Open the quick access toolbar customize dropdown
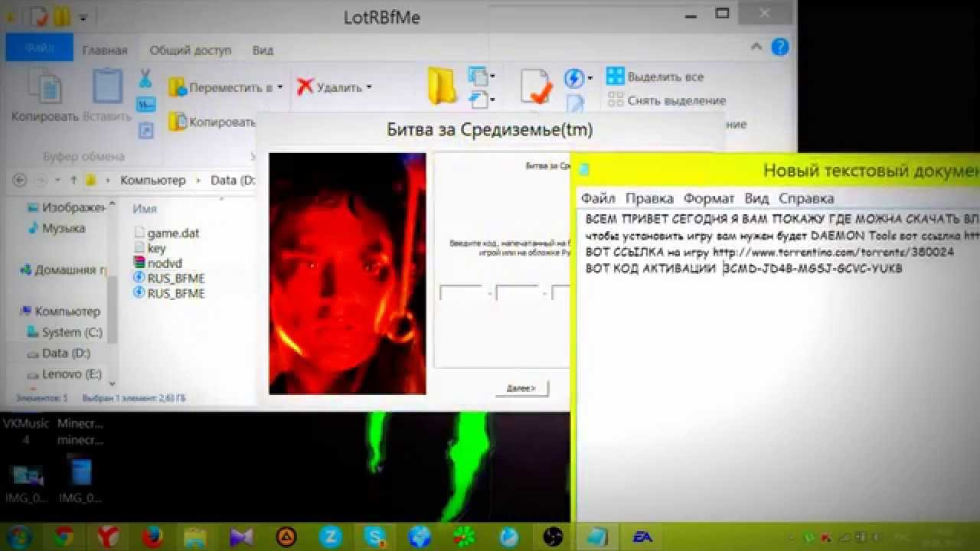This screenshot has width=980, height=551. 83,17
